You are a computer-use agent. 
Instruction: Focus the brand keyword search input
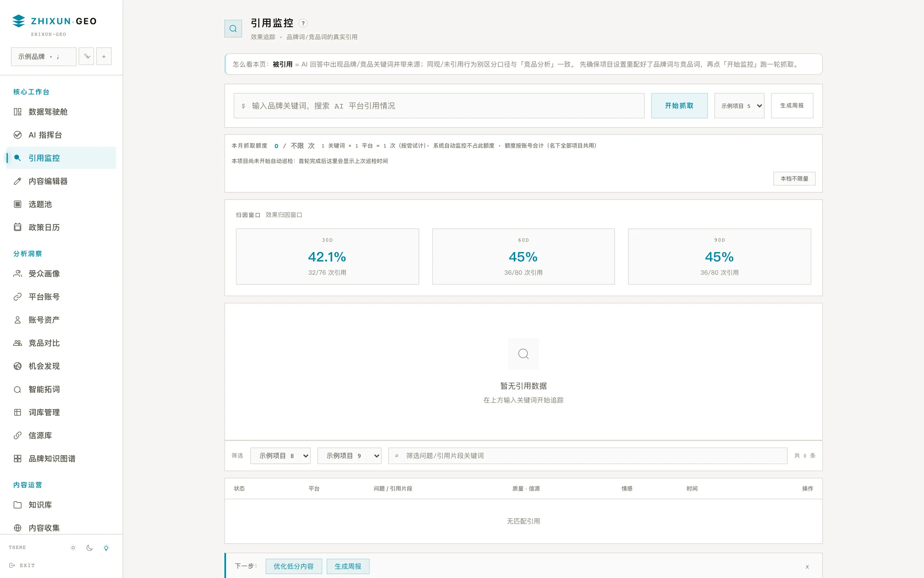(439, 106)
